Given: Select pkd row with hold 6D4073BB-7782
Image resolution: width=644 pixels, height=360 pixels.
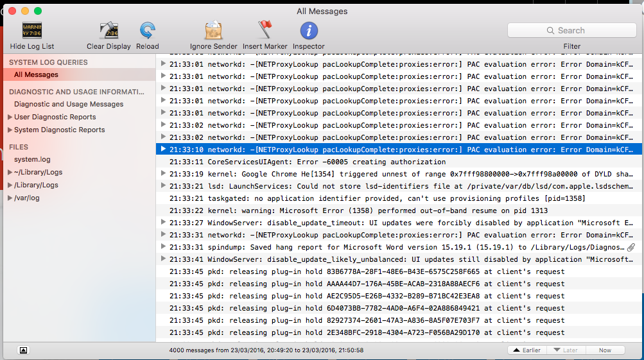Looking at the screenshot, I should [x=399, y=308].
